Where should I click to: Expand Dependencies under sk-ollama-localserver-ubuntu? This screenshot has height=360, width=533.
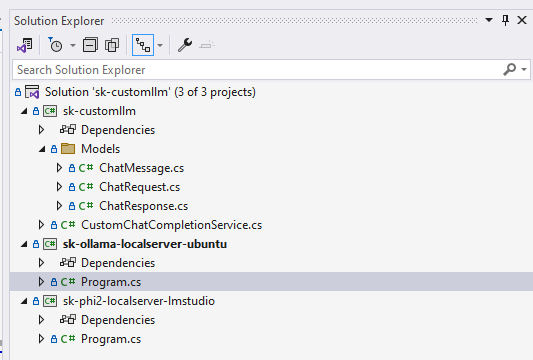tap(41, 263)
